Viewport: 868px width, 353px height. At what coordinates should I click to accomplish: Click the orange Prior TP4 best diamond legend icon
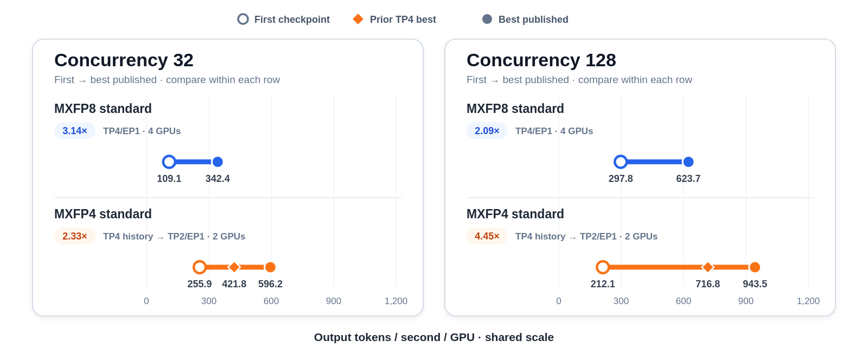click(358, 19)
